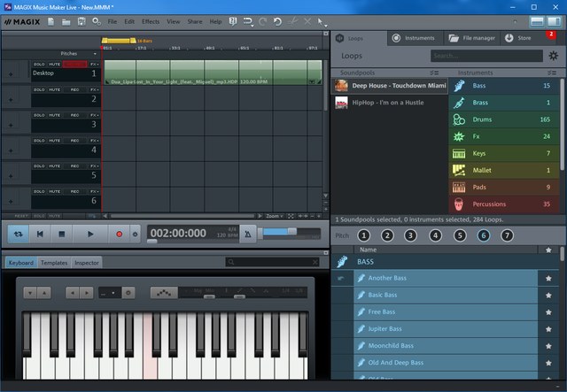Viewport: 567px width, 392px height.
Task: Open the Pitches dropdown
Action: (71, 54)
